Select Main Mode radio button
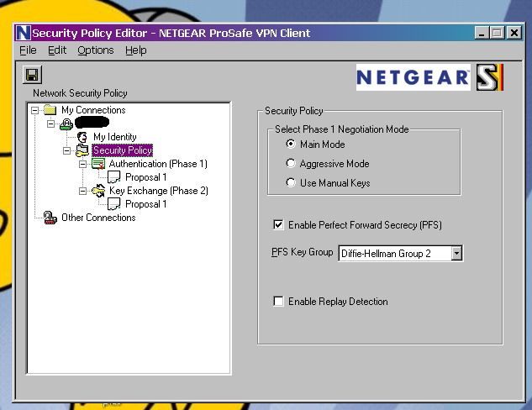This screenshot has height=410, width=532. (291, 144)
